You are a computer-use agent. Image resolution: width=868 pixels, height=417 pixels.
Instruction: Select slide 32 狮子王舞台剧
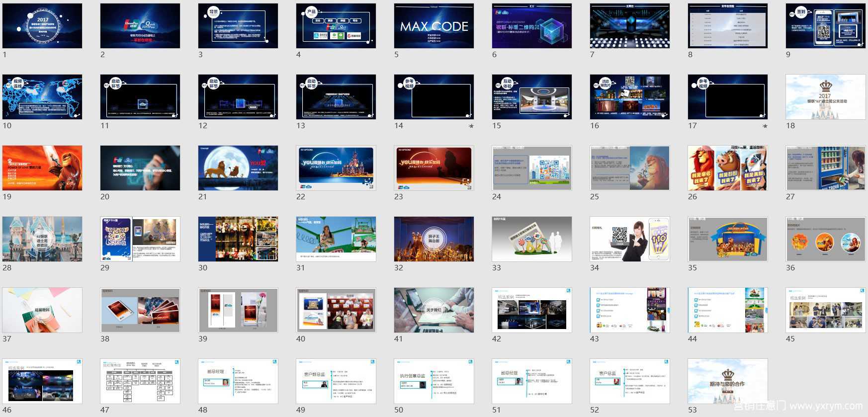tap(434, 239)
